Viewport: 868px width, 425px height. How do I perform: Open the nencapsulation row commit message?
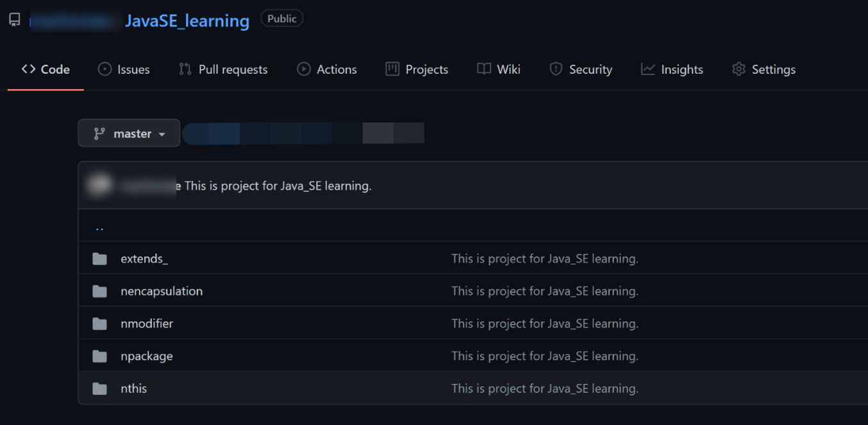[x=544, y=291]
